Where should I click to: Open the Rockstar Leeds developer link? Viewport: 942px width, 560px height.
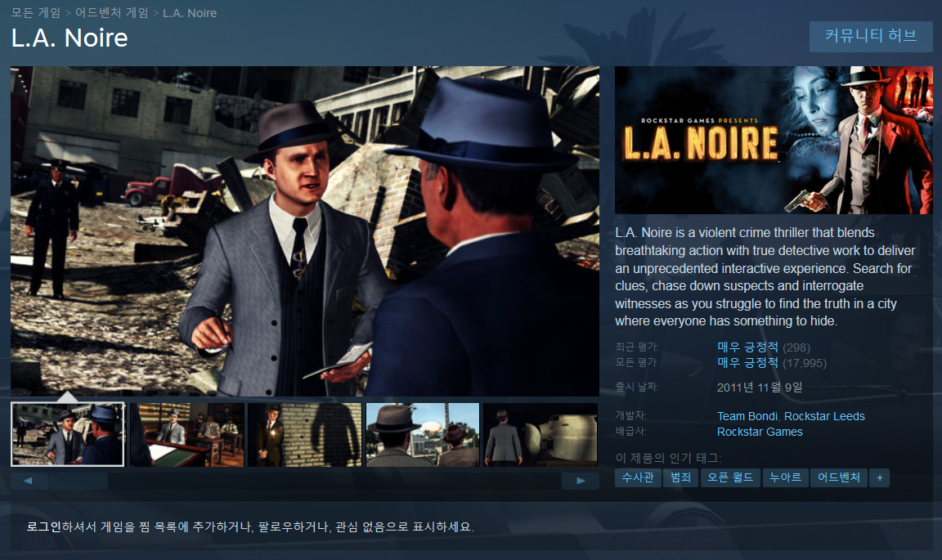[824, 416]
